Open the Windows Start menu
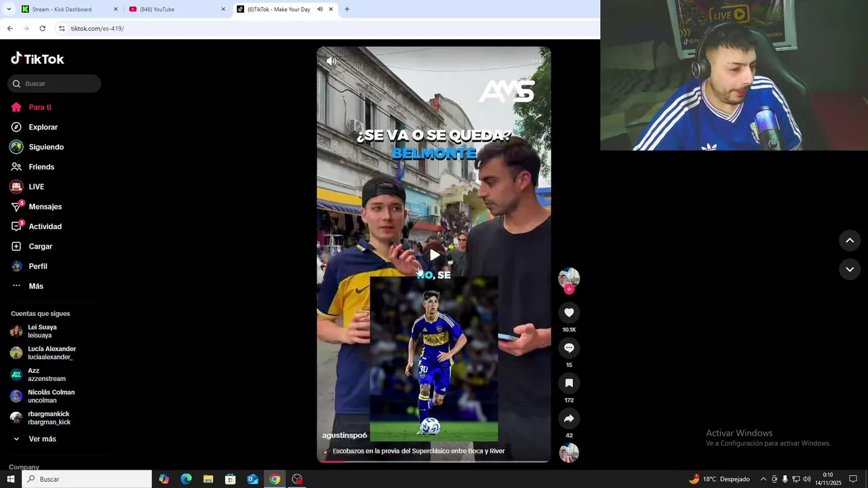 pos(10,479)
